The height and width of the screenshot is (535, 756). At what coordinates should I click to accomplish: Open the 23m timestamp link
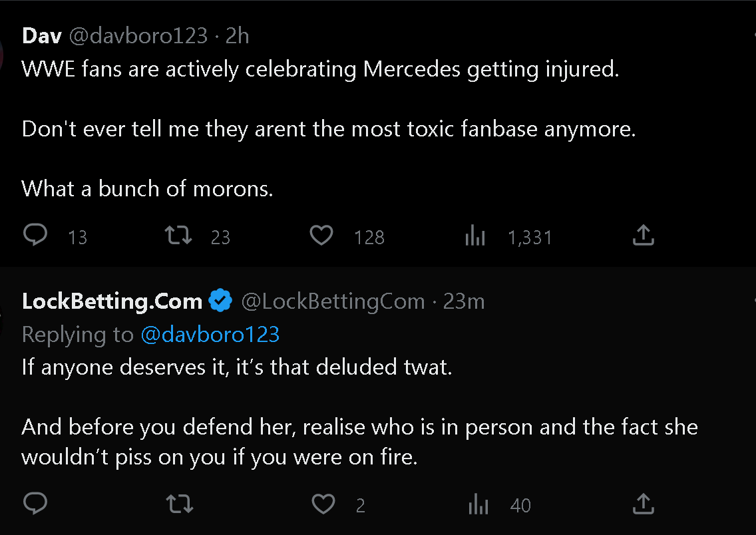point(464,301)
